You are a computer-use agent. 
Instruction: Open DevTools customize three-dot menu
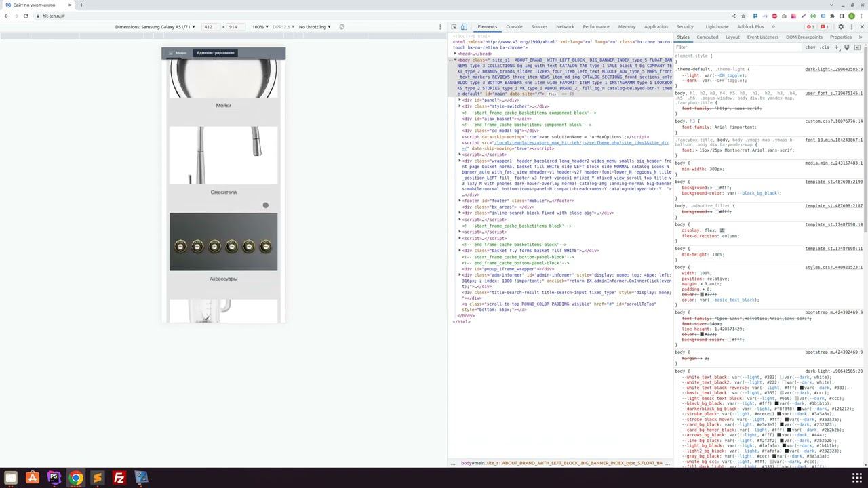pos(852,27)
